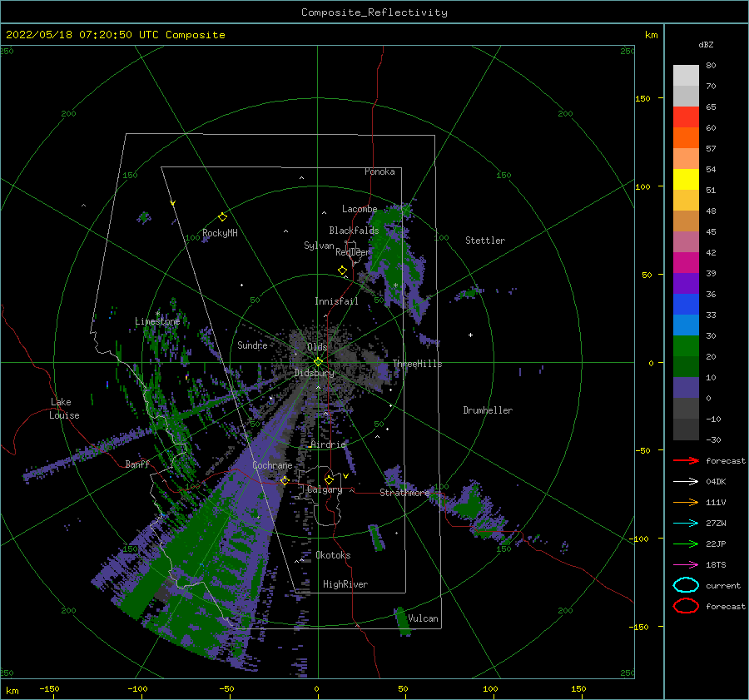
Task: Click the Lake Louise label
Action: [x=64, y=409]
